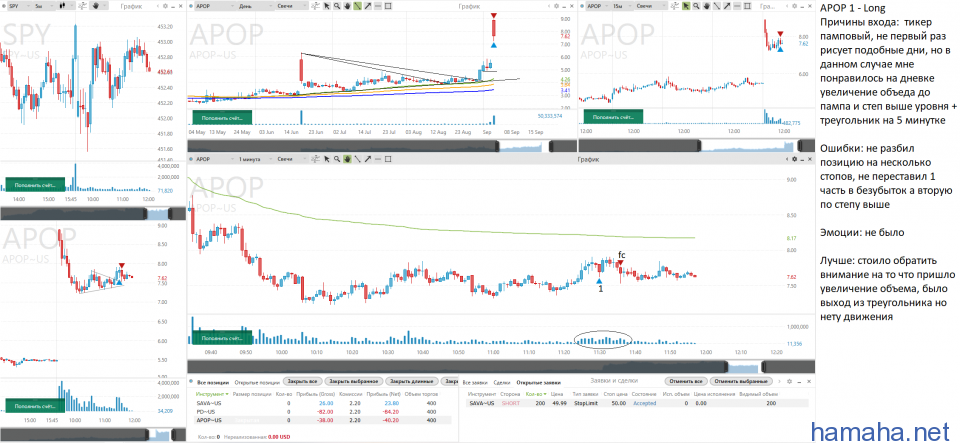This screenshot has height=443, width=960.
Task: Switch to Сделки tab in orders panel
Action: tap(502, 381)
